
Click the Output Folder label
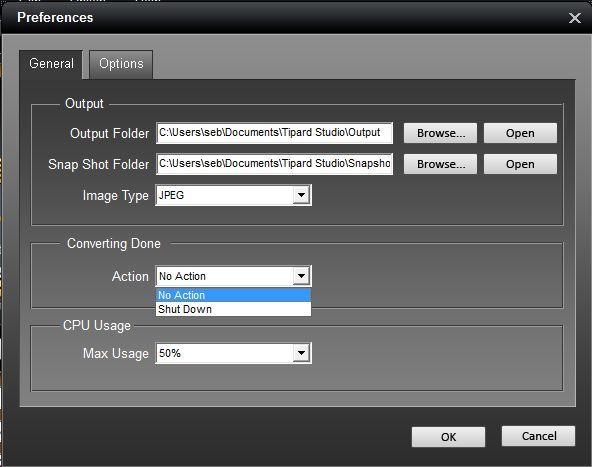coord(109,133)
